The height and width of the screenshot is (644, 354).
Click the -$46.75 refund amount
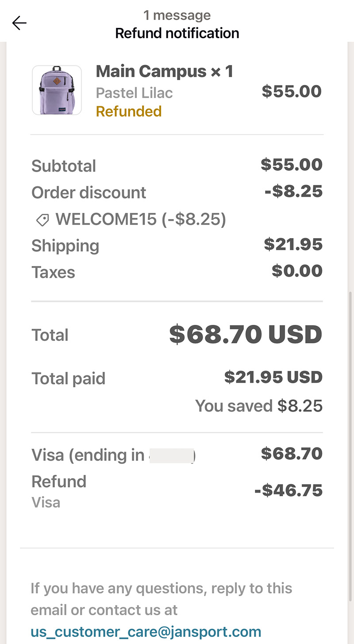(289, 491)
